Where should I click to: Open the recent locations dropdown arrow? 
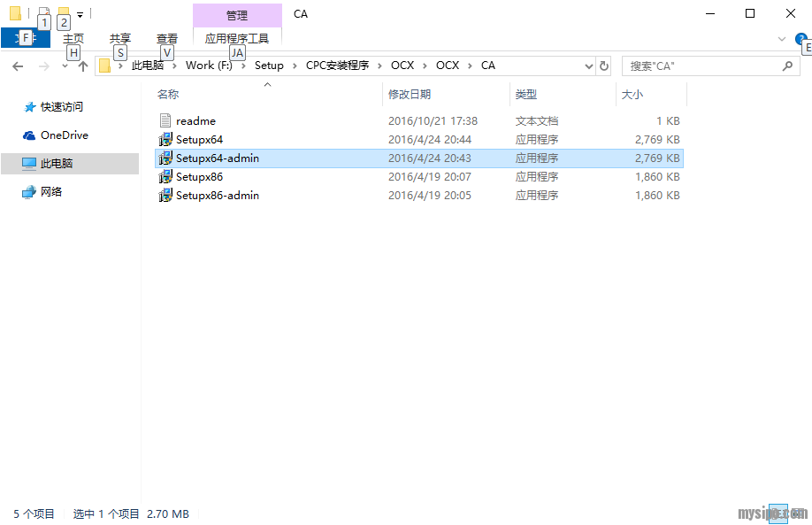[65, 66]
